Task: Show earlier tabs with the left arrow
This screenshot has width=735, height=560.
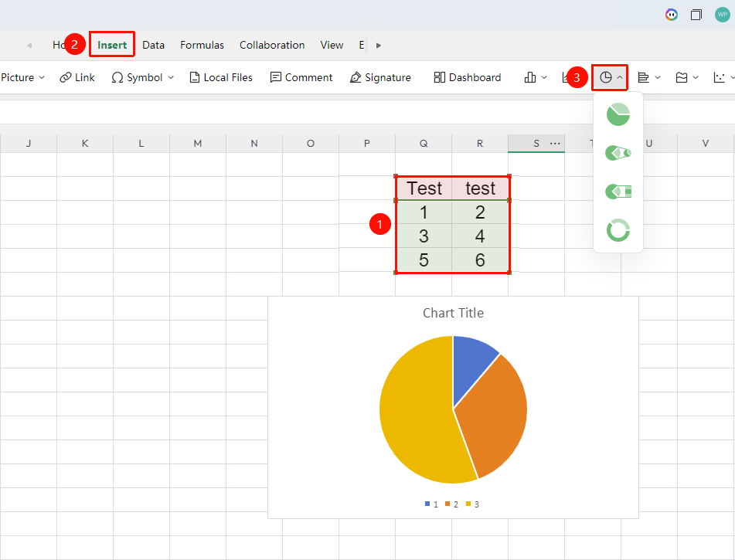Action: (29, 46)
